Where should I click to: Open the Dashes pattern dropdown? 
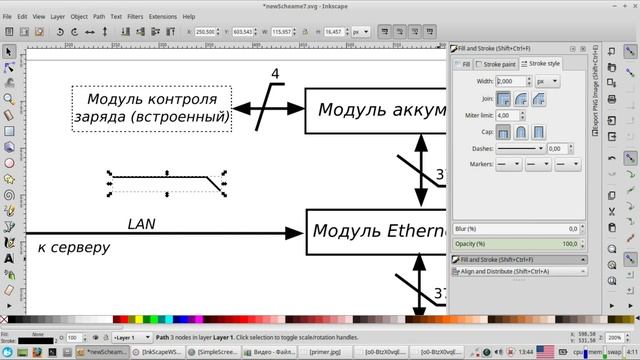point(520,149)
